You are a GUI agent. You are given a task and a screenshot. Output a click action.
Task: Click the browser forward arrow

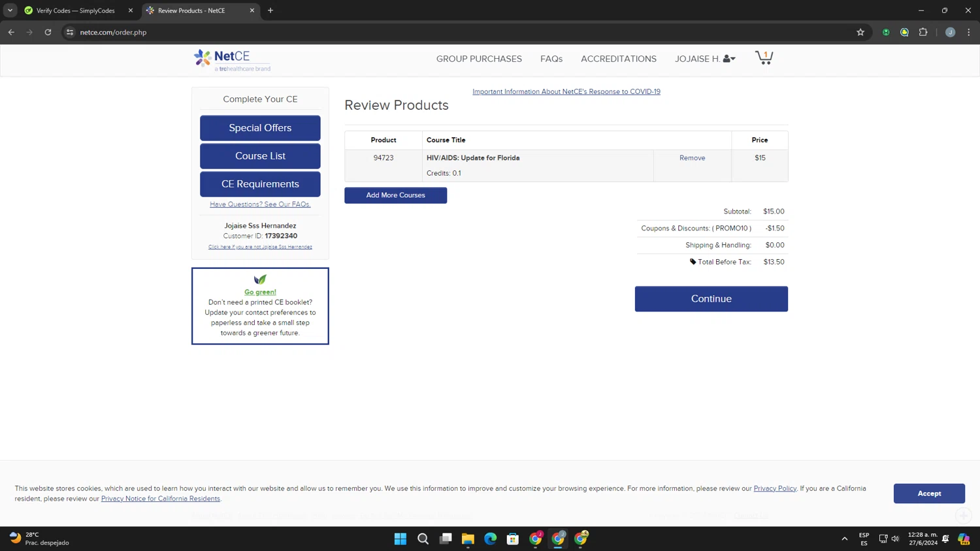(29, 32)
